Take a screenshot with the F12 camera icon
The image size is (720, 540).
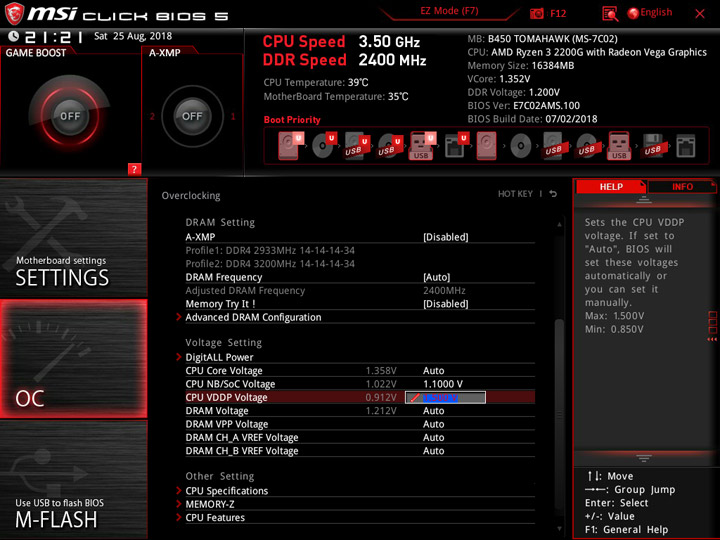537,14
